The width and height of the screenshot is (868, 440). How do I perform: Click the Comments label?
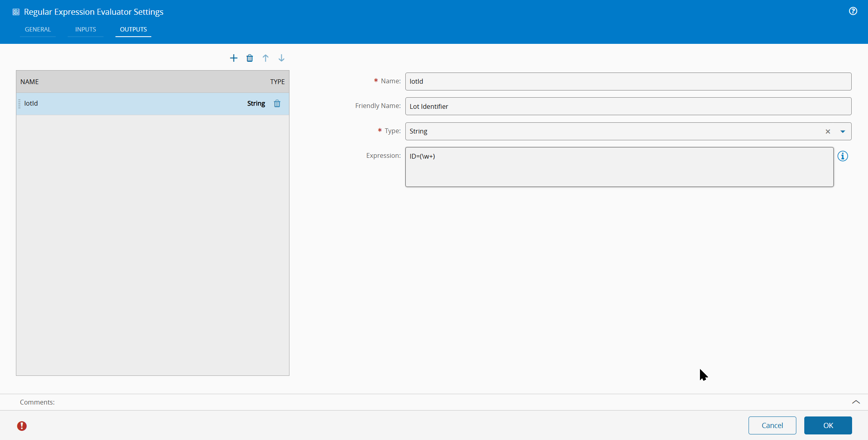pos(37,402)
